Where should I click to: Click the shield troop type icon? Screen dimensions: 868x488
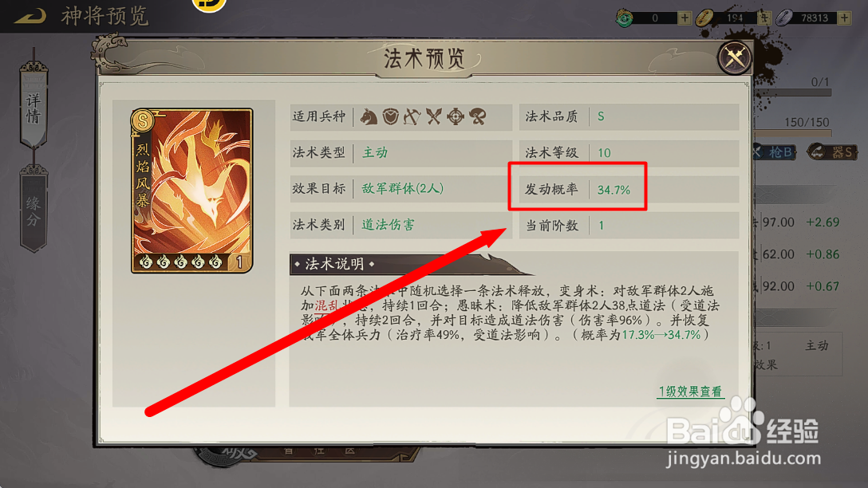click(390, 116)
